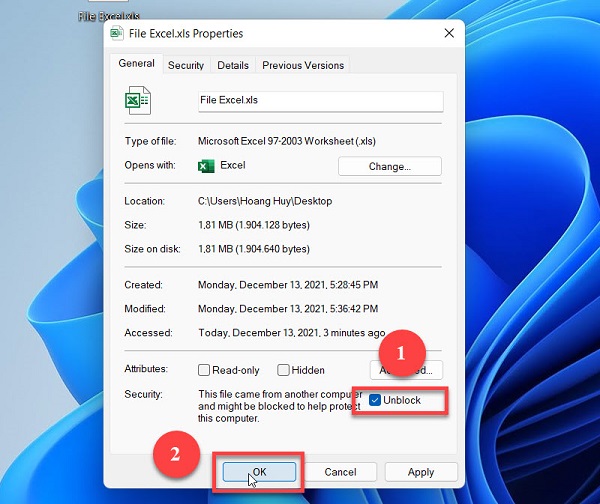
Task: Confirm with the OK button
Action: pyautogui.click(x=259, y=472)
